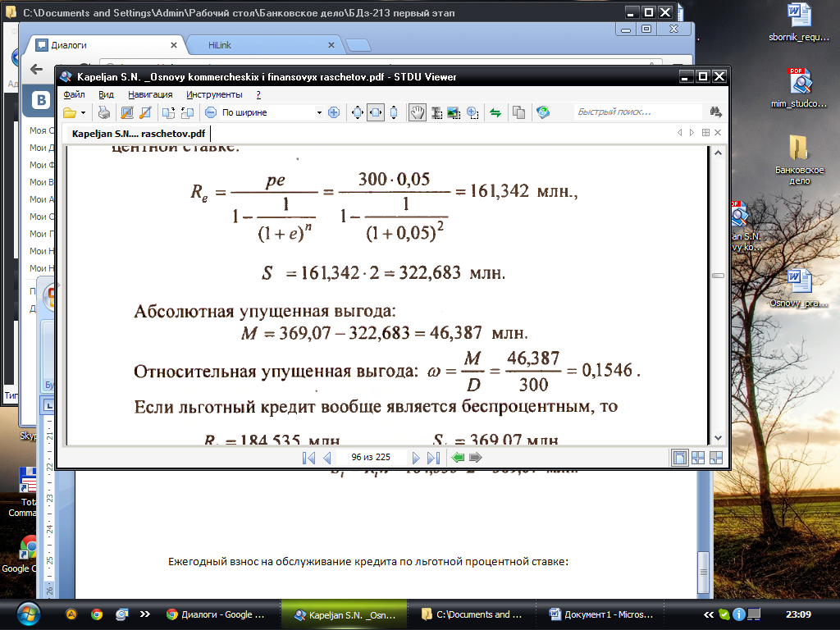
Task: Switch to facing pages layout view
Action: click(x=698, y=458)
